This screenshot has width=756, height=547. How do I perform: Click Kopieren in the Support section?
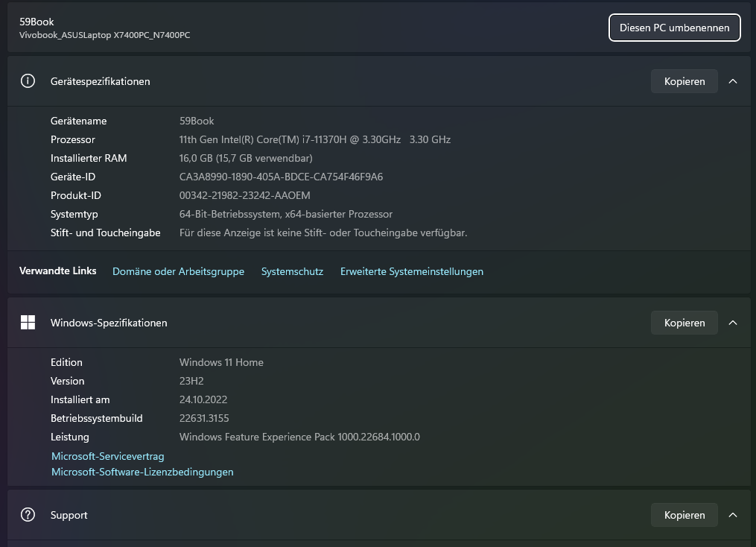point(684,515)
